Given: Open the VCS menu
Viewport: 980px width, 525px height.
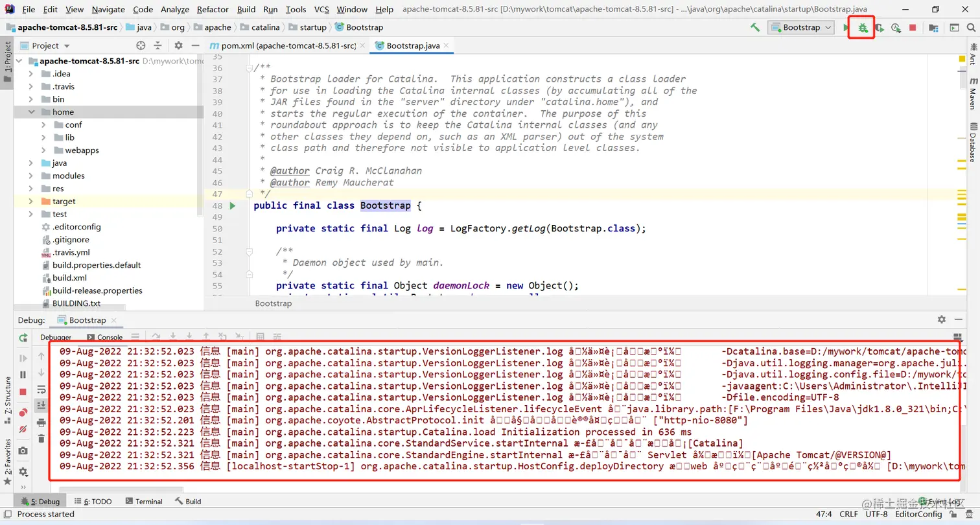Looking at the screenshot, I should (321, 9).
